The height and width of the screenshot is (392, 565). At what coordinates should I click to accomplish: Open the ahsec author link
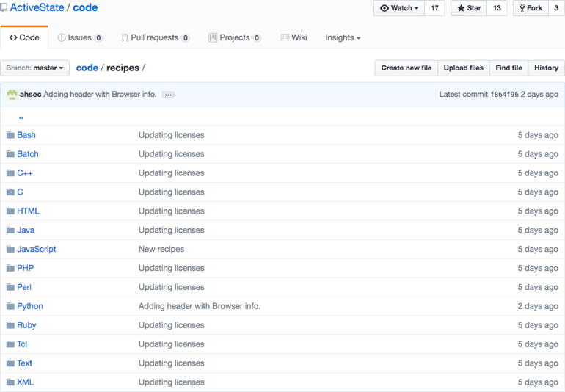click(31, 95)
